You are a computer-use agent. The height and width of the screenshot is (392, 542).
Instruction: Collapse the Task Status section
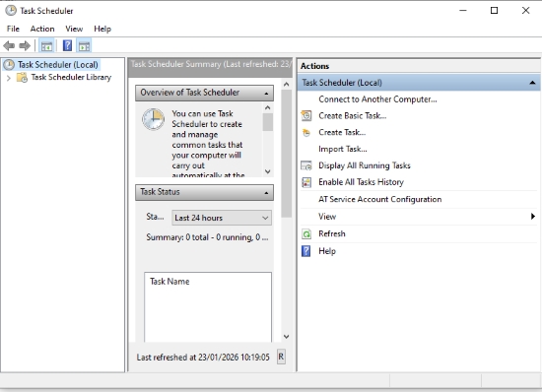[x=266, y=193]
